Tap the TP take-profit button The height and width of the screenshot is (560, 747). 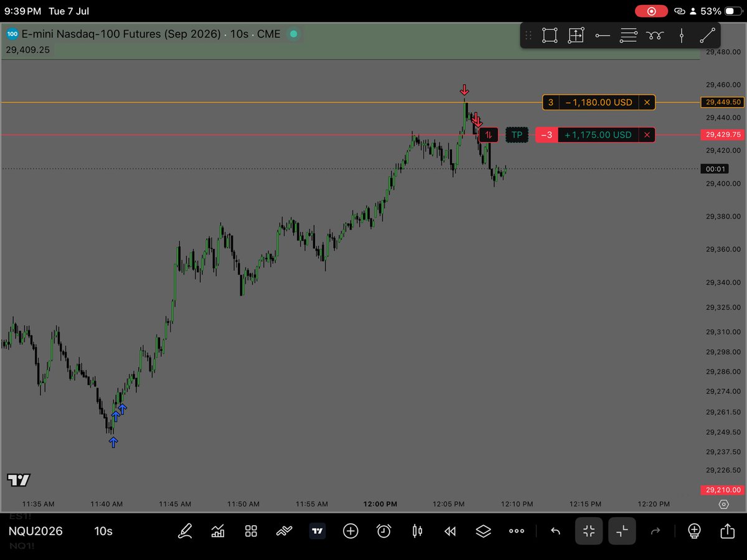click(517, 135)
